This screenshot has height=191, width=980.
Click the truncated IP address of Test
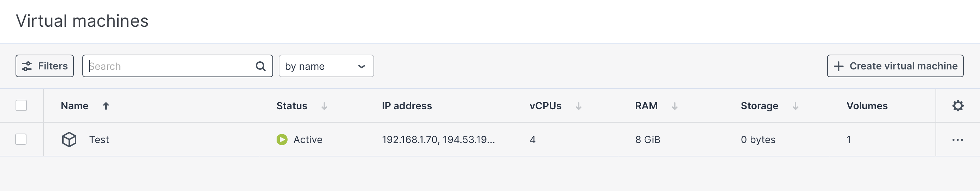(438, 140)
